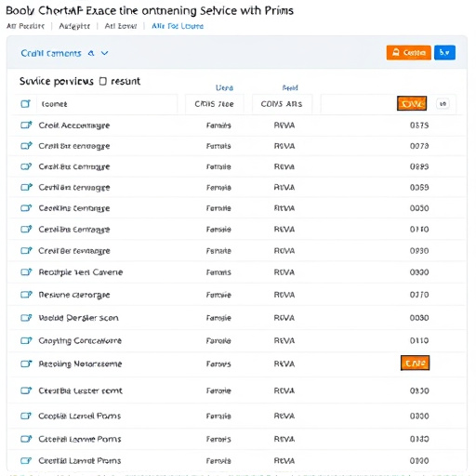Open Cerailtha Cerragge row icon
The width and height of the screenshot is (476, 476).
pos(26,230)
